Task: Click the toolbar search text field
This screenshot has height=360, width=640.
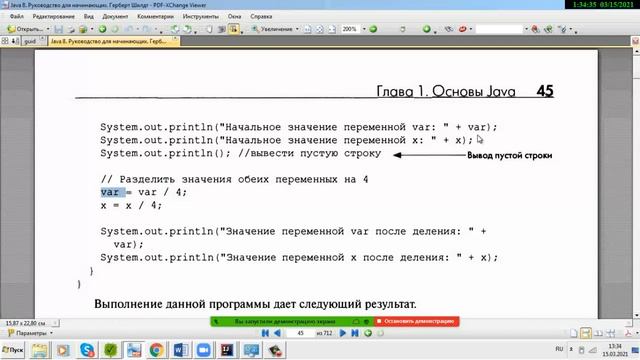Action: [499, 29]
